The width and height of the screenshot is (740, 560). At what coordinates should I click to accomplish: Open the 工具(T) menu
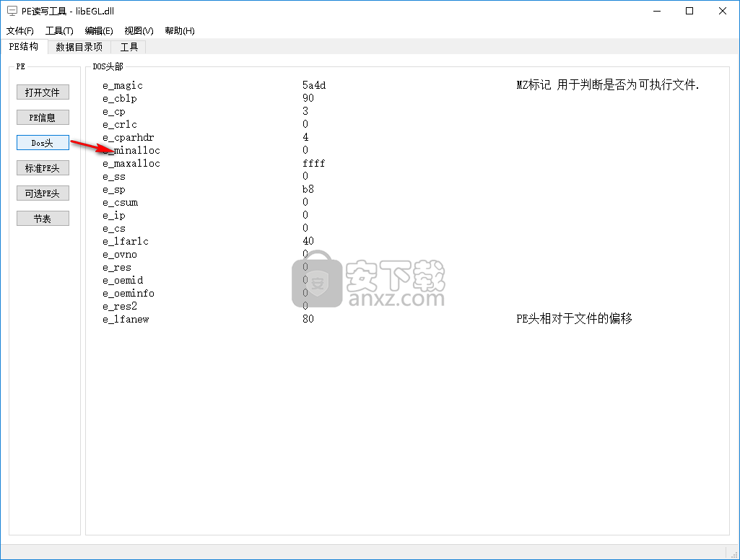59,30
